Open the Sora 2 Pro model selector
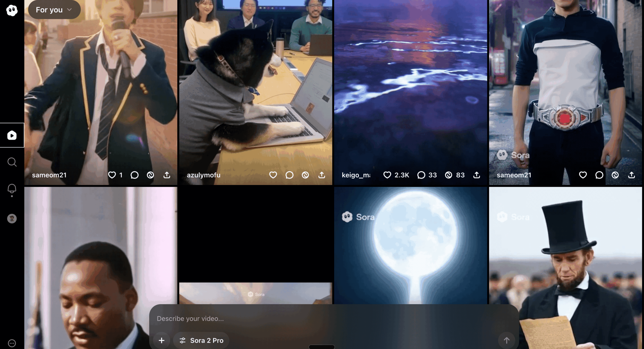The width and height of the screenshot is (644, 349). 202,340
